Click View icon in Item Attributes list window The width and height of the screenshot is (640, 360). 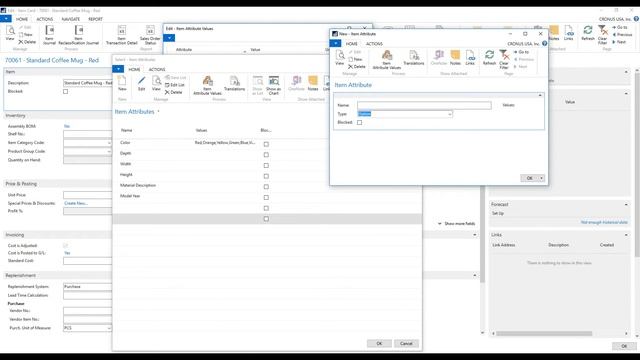pos(156,83)
